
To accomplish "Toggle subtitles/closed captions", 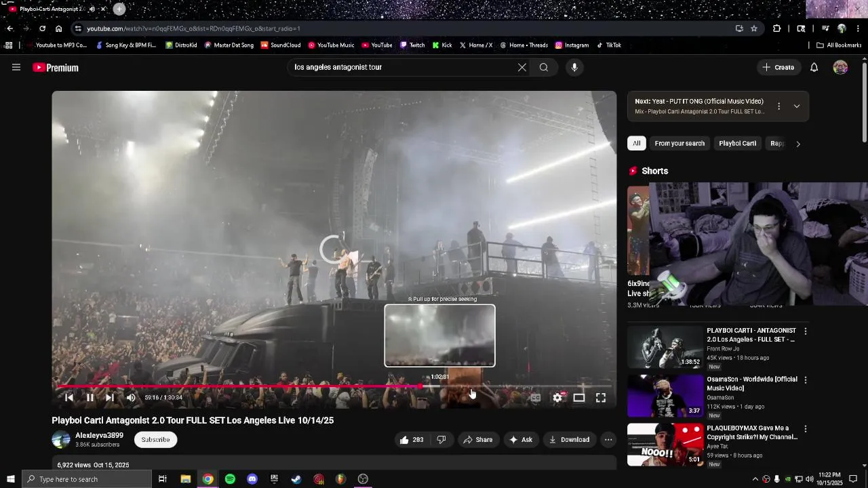I will pos(536,398).
